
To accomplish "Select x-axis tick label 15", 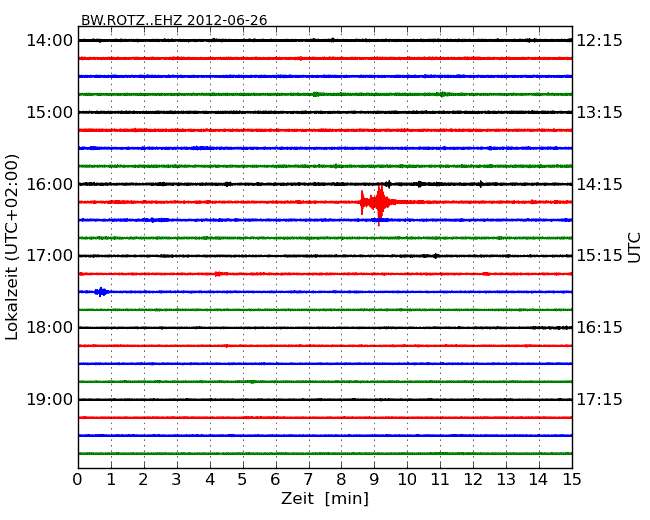I will [x=572, y=480].
